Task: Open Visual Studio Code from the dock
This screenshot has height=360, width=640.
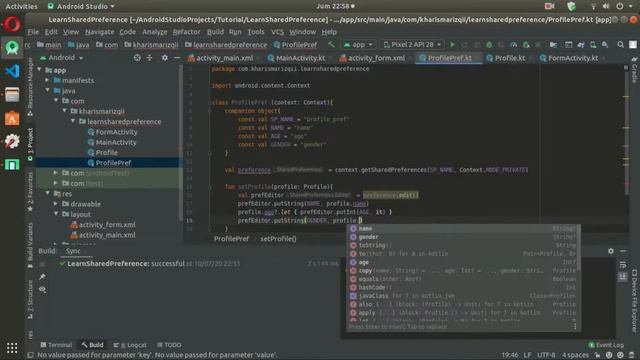Action: click(x=12, y=71)
